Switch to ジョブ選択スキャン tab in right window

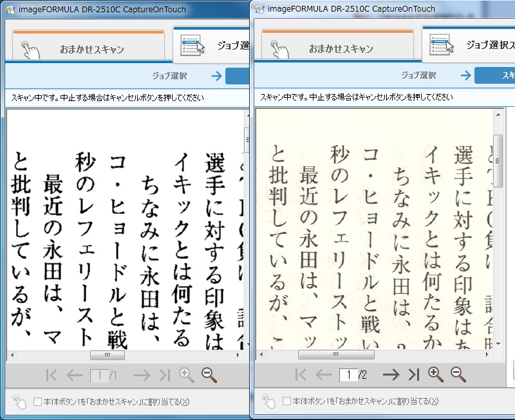coord(469,45)
